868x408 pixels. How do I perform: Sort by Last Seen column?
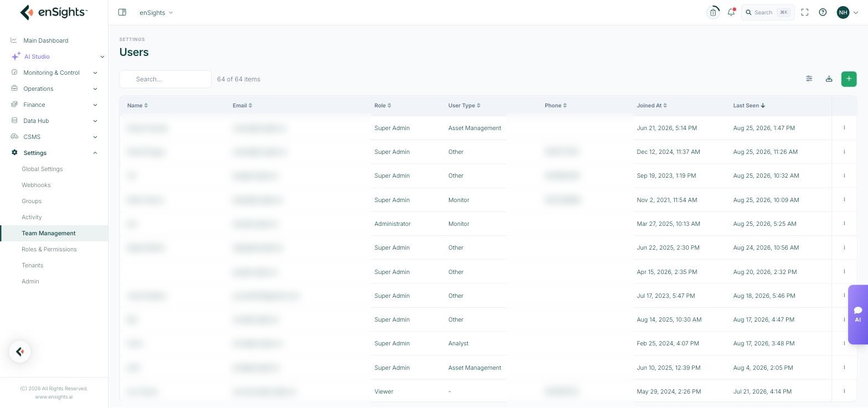[749, 105]
